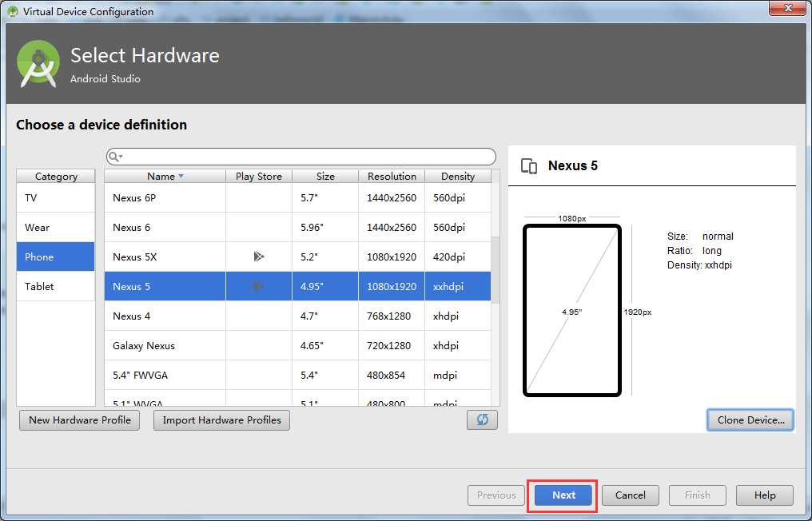Sort by the Resolution column header
812x521 pixels.
coord(392,176)
